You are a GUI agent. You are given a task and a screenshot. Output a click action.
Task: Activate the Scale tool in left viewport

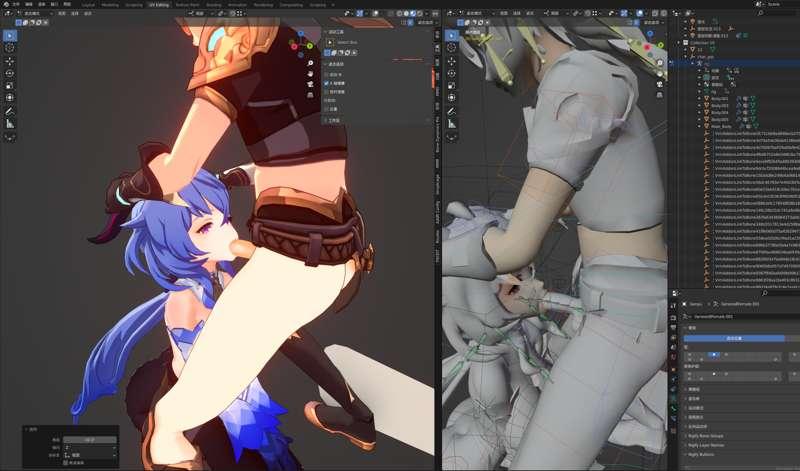coord(10,86)
